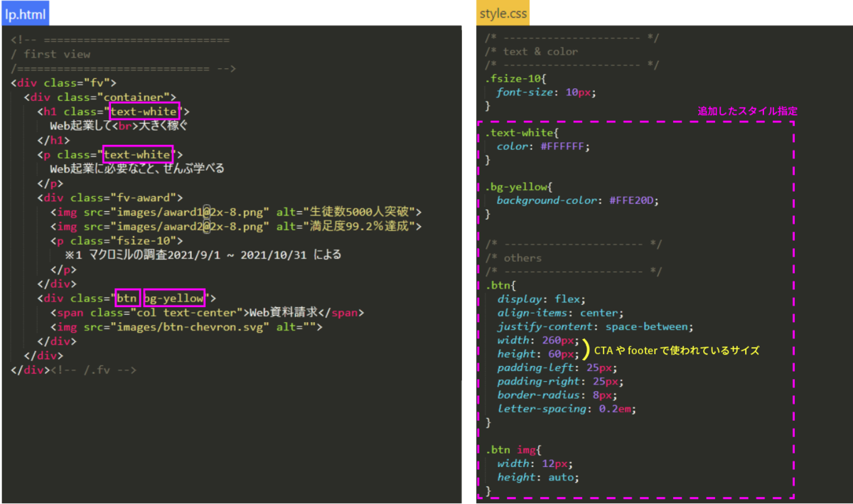
Task: Select the style.css file label
Action: (x=503, y=13)
